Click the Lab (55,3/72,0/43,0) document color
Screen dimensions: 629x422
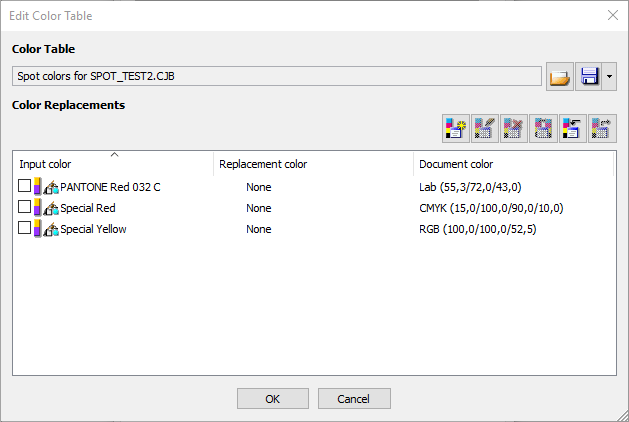coord(470,187)
